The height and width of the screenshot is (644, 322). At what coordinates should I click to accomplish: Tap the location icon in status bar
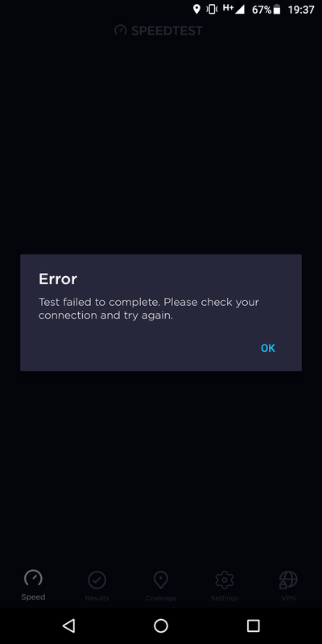(196, 10)
